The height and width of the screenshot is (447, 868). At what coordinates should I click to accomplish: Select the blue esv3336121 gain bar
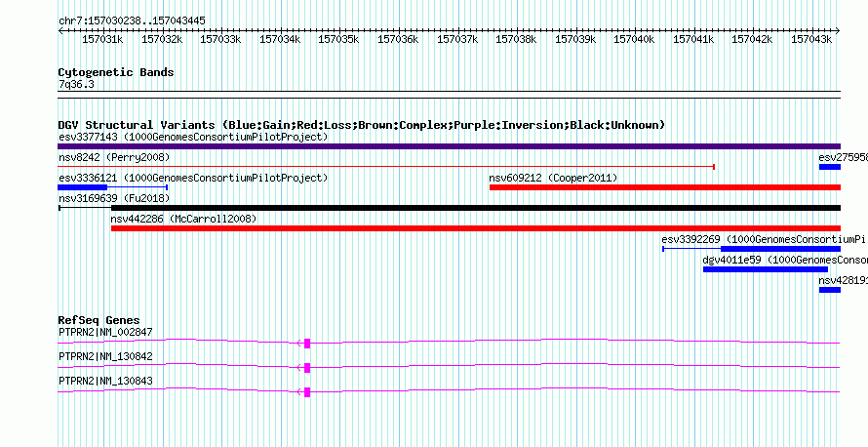coord(83,187)
